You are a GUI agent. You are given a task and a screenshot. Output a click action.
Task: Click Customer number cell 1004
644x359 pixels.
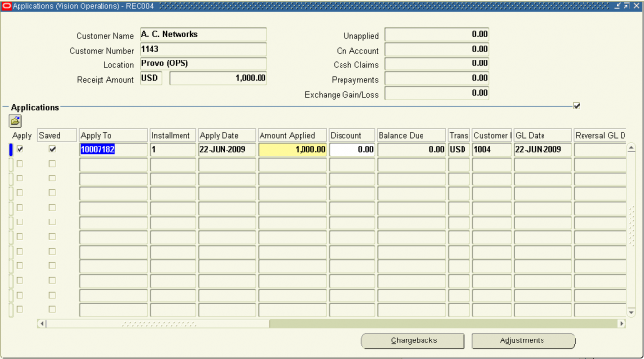pos(492,150)
